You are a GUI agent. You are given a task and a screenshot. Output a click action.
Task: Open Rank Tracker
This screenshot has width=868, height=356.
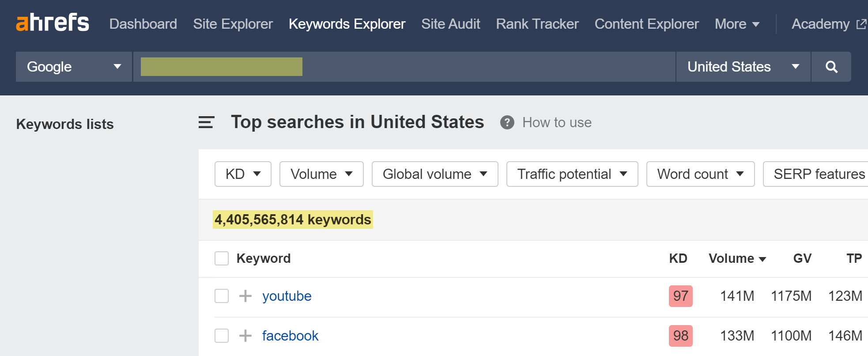pos(537,24)
